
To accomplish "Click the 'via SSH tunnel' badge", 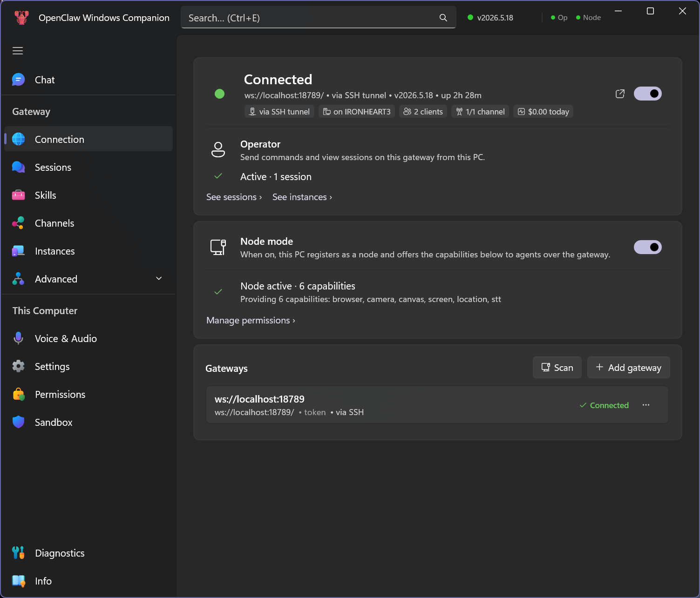I will [x=279, y=112].
